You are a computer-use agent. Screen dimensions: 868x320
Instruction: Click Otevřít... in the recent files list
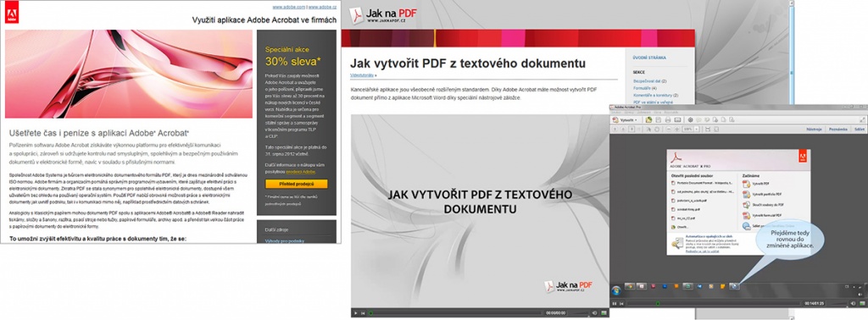(x=679, y=227)
